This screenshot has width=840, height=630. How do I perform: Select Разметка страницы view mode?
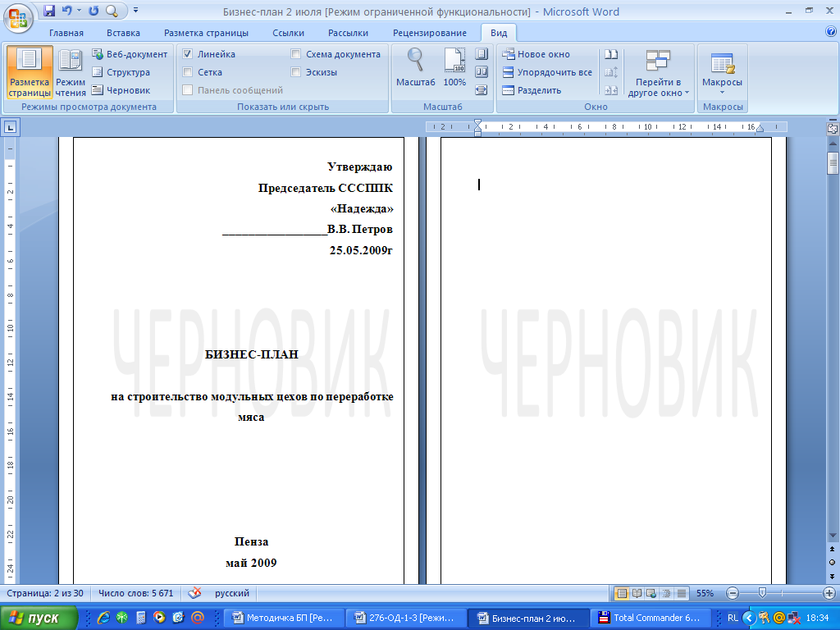tap(30, 72)
